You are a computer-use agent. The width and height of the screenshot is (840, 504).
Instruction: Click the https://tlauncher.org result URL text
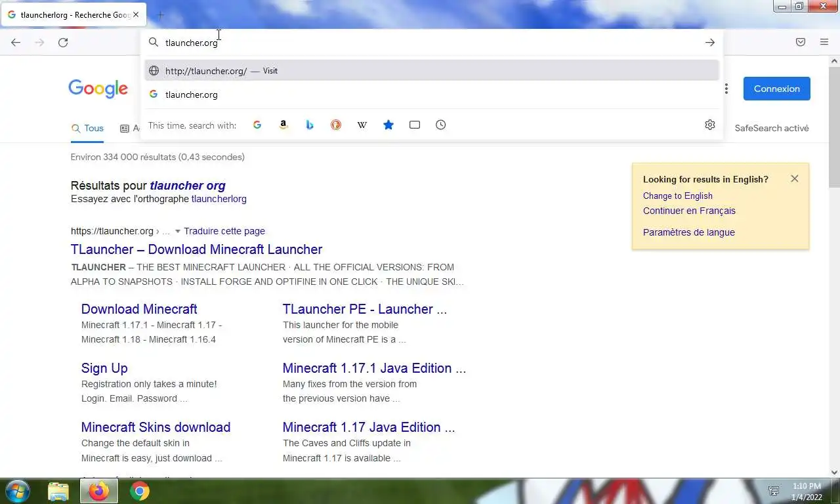coord(112,231)
